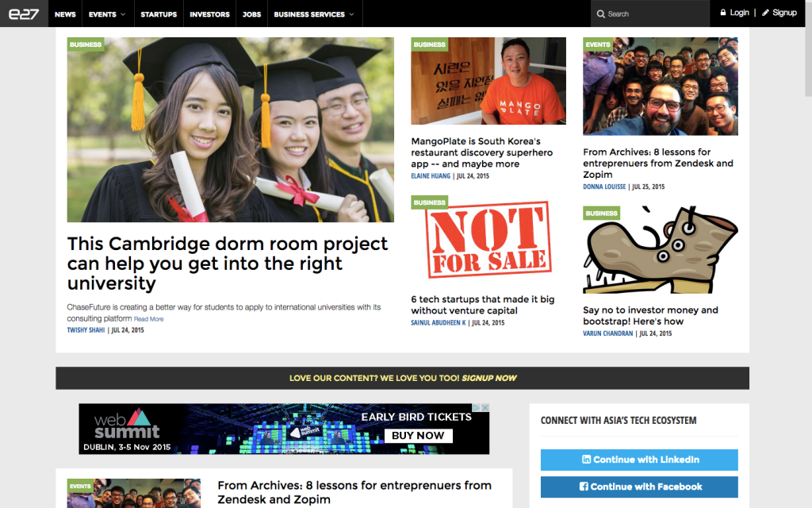
Task: Open author Twishy Shahi's profile
Action: pyautogui.click(x=86, y=330)
